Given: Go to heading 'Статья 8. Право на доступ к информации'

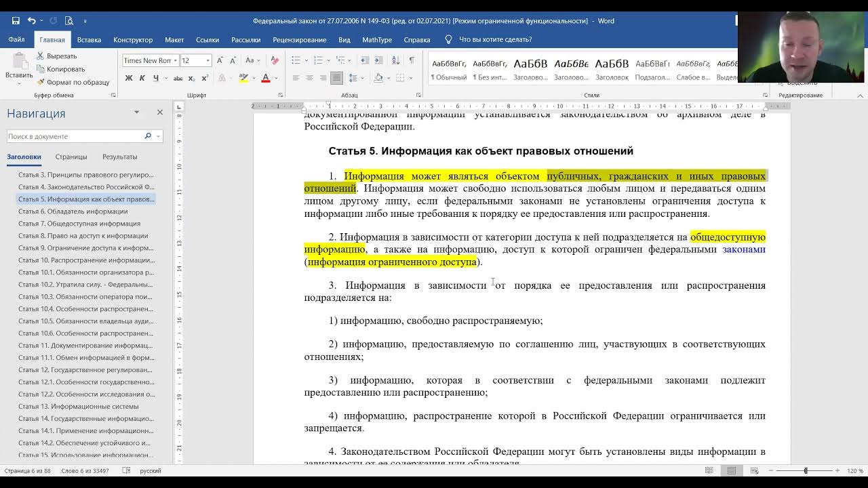Looking at the screenshot, I should coord(83,236).
